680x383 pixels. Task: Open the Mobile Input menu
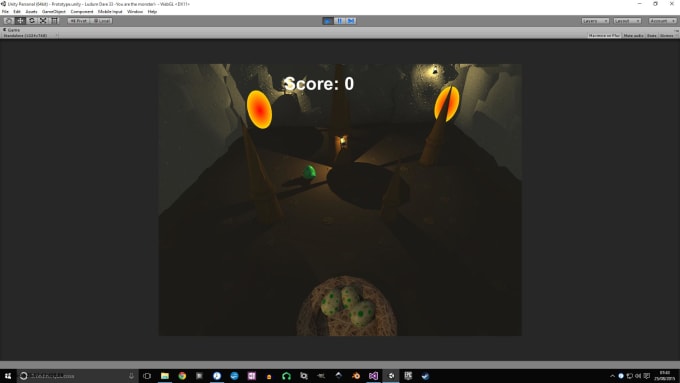pyautogui.click(x=110, y=12)
